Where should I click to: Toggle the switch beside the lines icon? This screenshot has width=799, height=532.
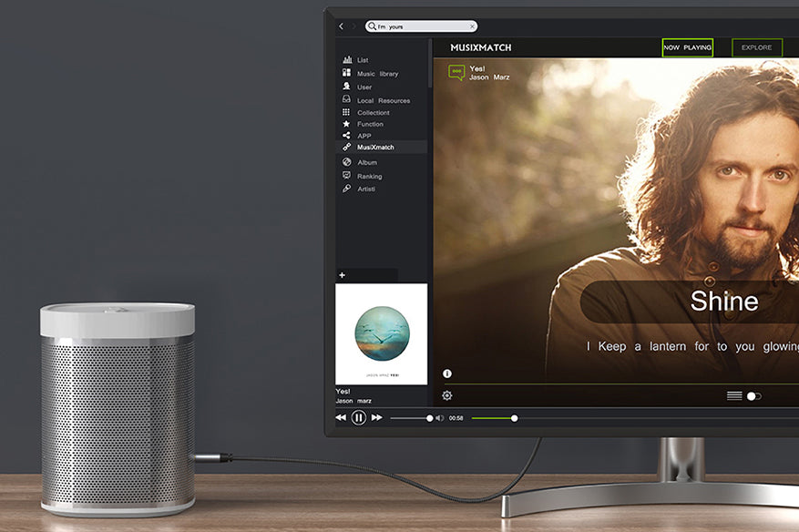coord(753,396)
